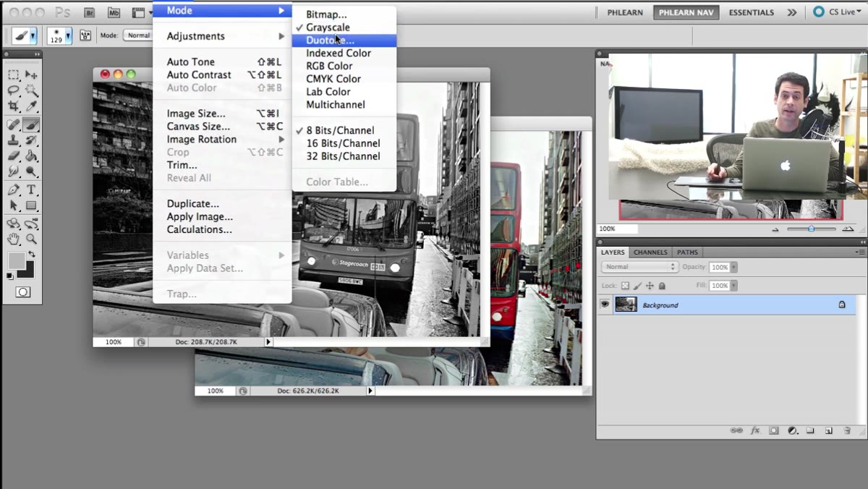
Task: Toggle Quick Mask mode
Action: [22, 292]
